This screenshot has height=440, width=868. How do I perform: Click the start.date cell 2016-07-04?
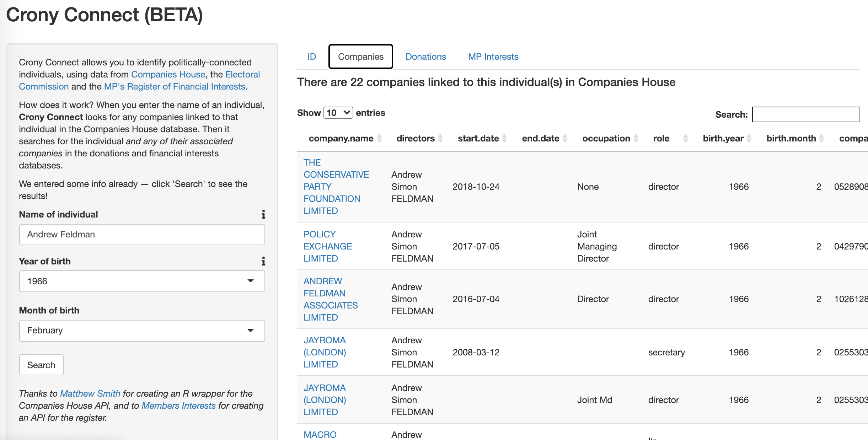coord(476,299)
